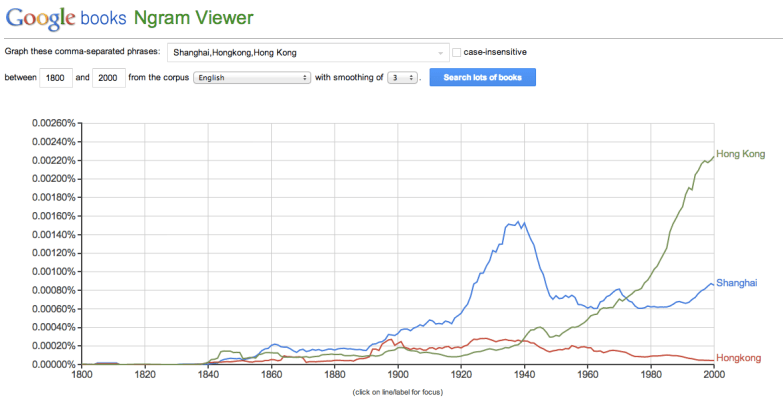Open the English corpus dropdown
The height and width of the screenshot is (416, 783).
pyautogui.click(x=253, y=77)
